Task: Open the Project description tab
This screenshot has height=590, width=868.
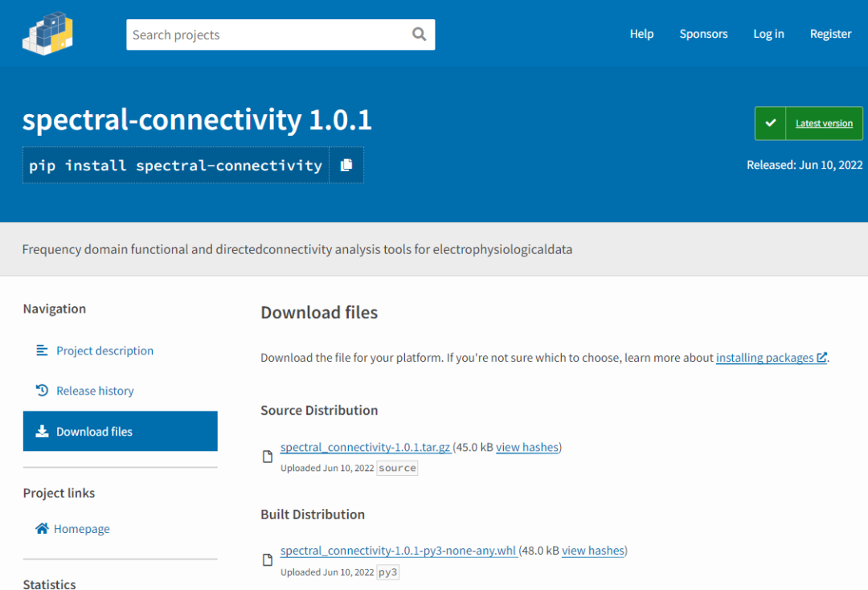Action: (104, 350)
